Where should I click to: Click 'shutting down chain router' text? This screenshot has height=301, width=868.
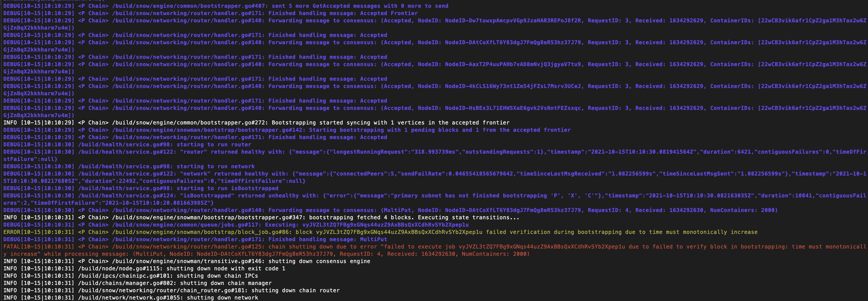295,291
